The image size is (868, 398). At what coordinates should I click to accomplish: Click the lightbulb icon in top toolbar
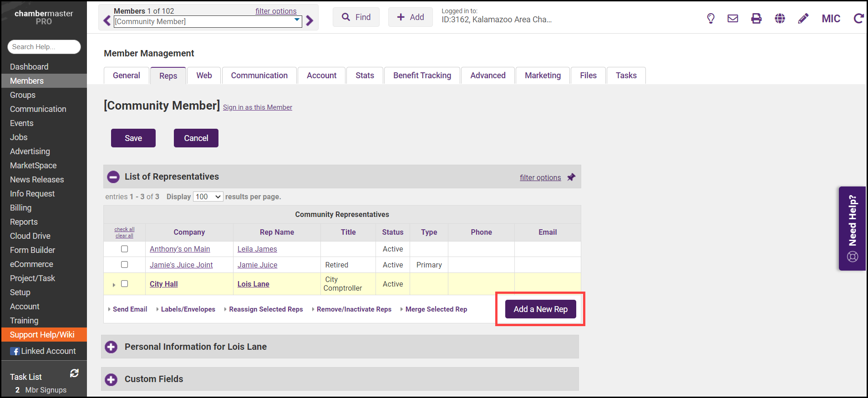tap(711, 18)
